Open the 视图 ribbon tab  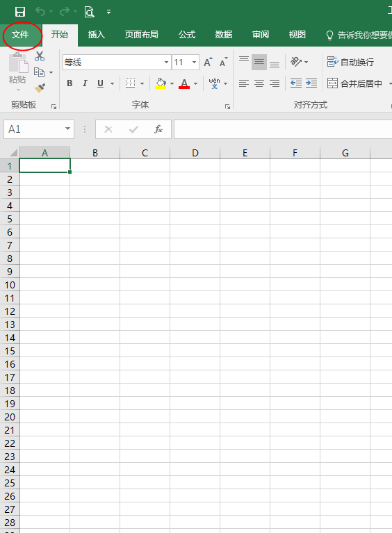click(297, 35)
